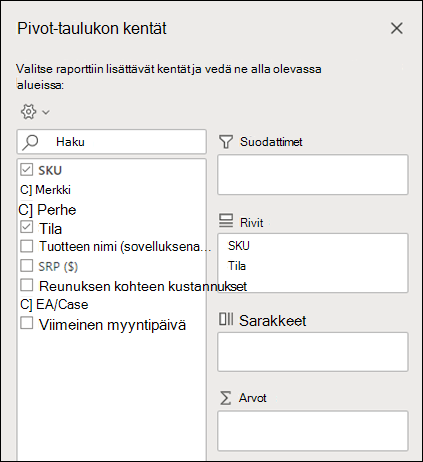Viewport: 423px width, 462px height.
Task: Select Reunuksen kohteen kustannukset label
Action: point(143,287)
